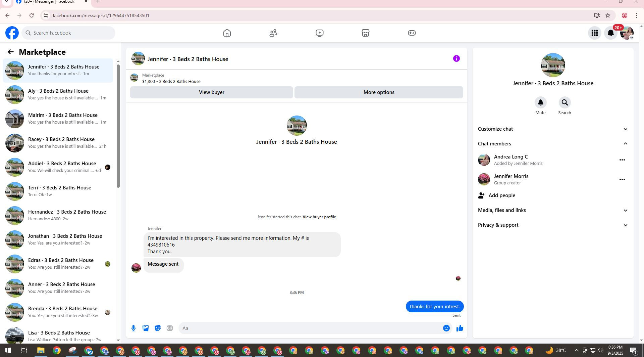Open the View buyer profile link
This screenshot has height=357, width=644.
(x=319, y=217)
